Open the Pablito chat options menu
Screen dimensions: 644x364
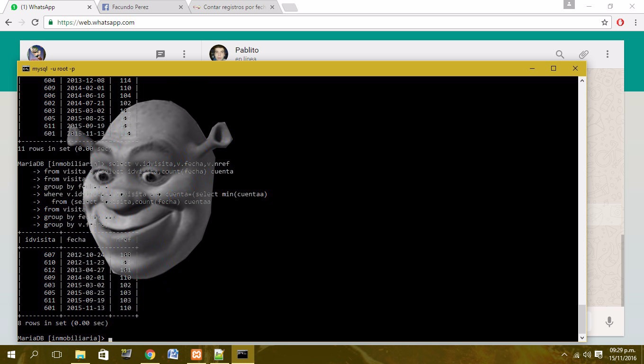pyautogui.click(x=608, y=55)
